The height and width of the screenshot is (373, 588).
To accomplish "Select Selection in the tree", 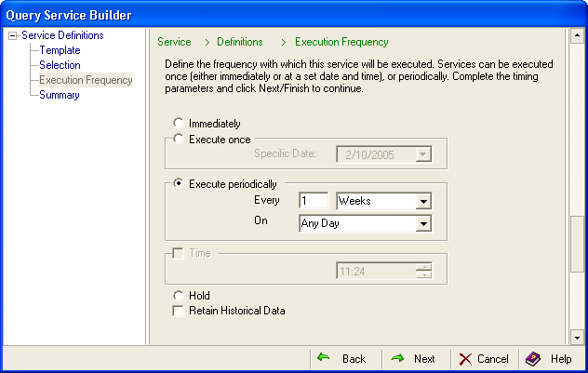I will 60,65.
